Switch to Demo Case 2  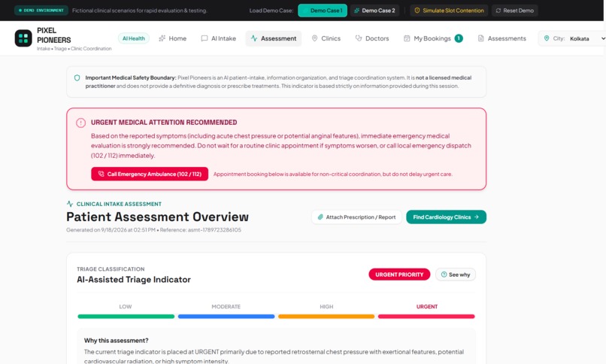point(375,11)
